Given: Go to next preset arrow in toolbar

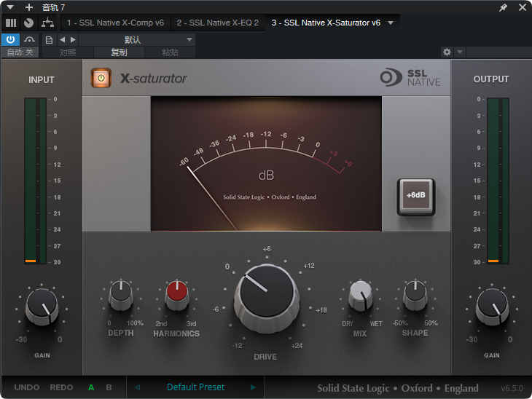Looking at the screenshot, I should coord(73,39).
